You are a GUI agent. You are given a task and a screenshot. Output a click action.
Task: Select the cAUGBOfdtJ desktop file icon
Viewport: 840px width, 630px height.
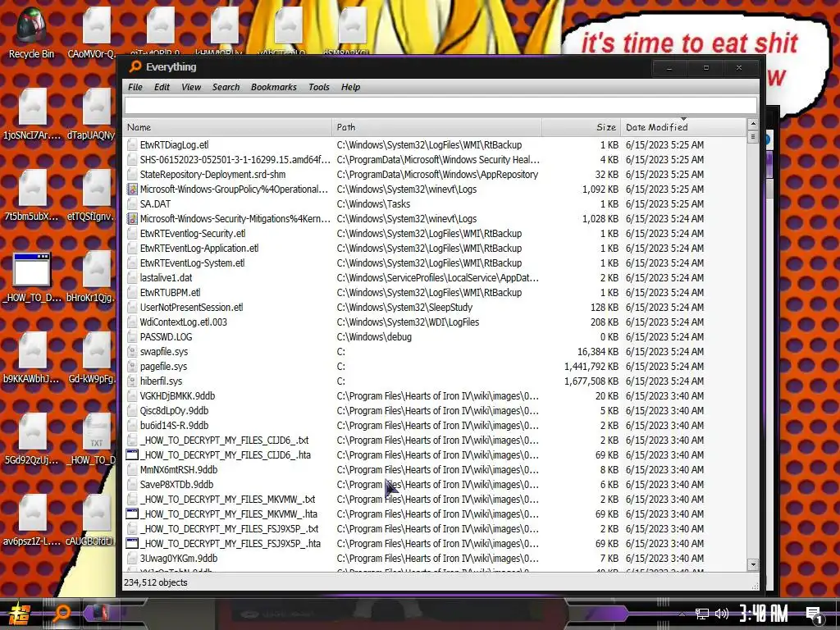tap(92, 521)
